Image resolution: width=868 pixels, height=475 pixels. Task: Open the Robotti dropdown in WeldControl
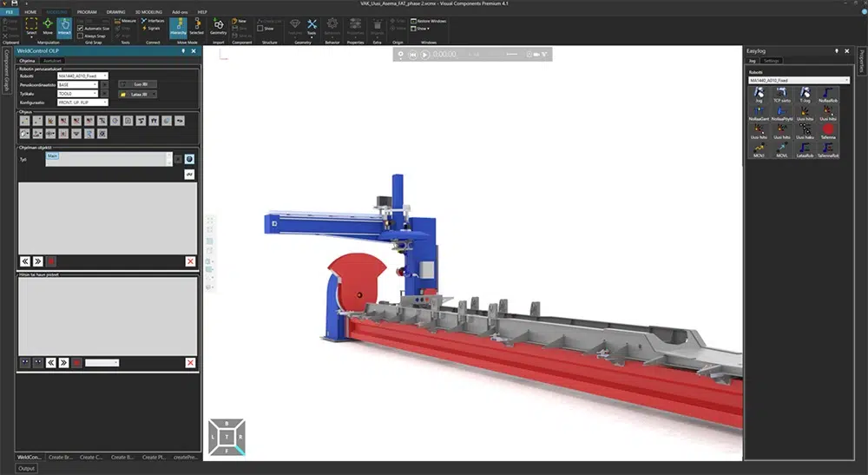pyautogui.click(x=82, y=76)
